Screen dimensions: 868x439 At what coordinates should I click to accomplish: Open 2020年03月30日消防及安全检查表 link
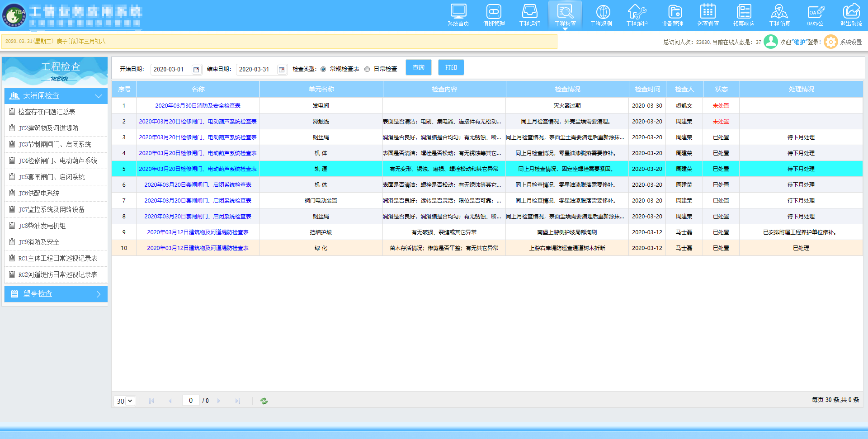(x=198, y=106)
